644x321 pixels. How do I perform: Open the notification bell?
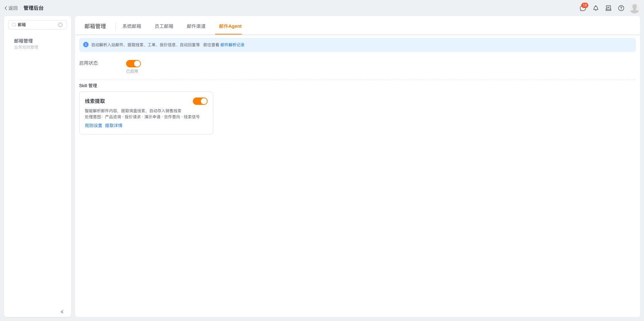point(596,8)
